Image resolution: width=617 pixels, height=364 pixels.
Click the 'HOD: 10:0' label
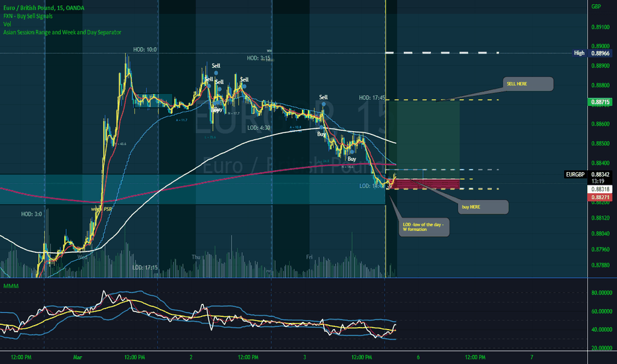click(145, 50)
